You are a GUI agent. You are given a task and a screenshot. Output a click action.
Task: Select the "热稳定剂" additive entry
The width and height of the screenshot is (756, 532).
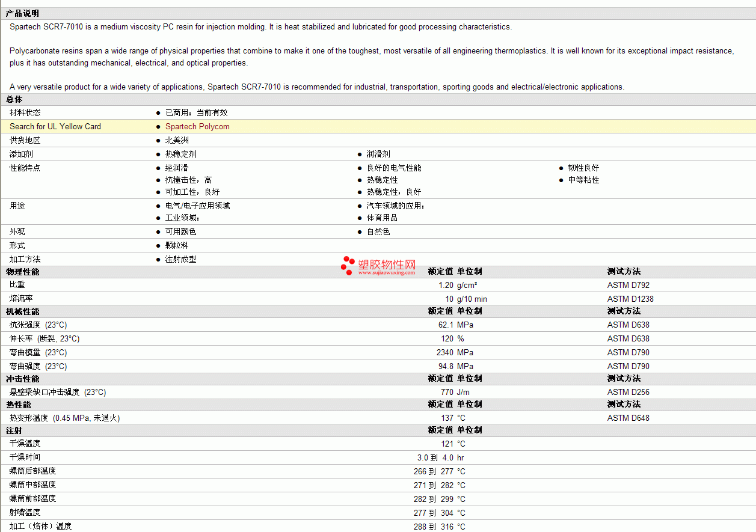click(x=181, y=154)
